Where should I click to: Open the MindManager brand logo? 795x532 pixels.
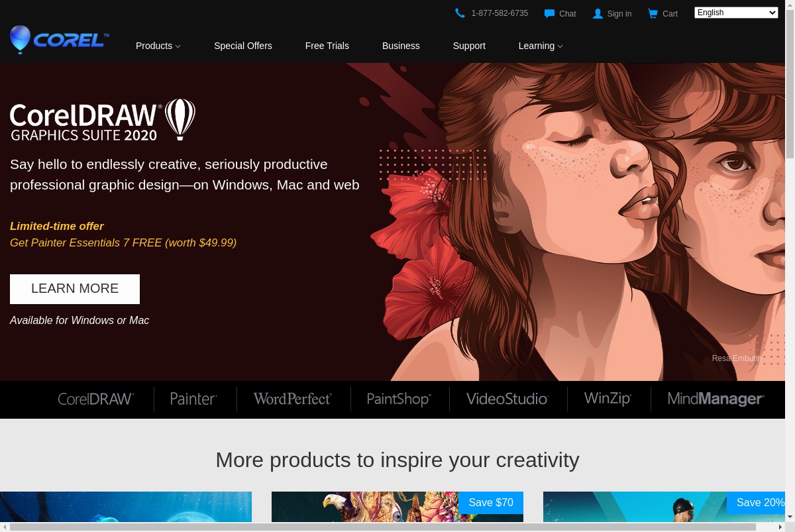[x=715, y=399]
